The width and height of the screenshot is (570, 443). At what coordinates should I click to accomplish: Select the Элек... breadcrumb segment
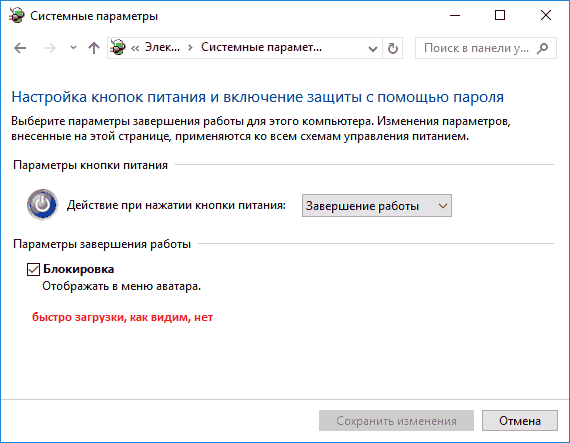(x=162, y=47)
